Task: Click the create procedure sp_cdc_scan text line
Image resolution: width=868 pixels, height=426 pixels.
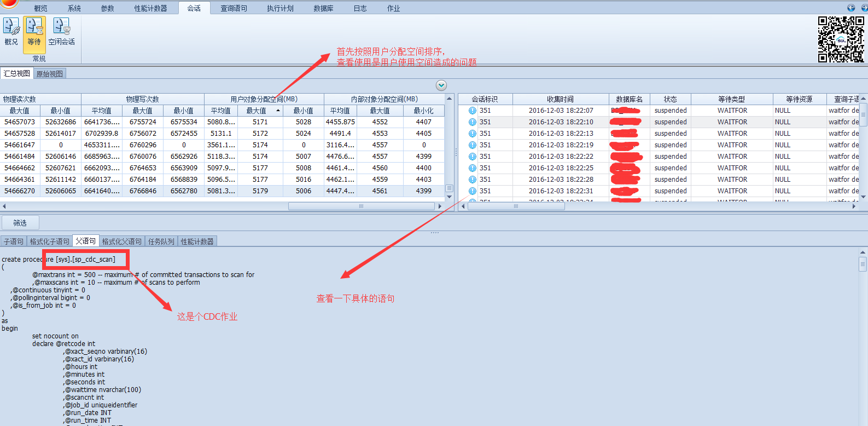Action: pyautogui.click(x=59, y=260)
